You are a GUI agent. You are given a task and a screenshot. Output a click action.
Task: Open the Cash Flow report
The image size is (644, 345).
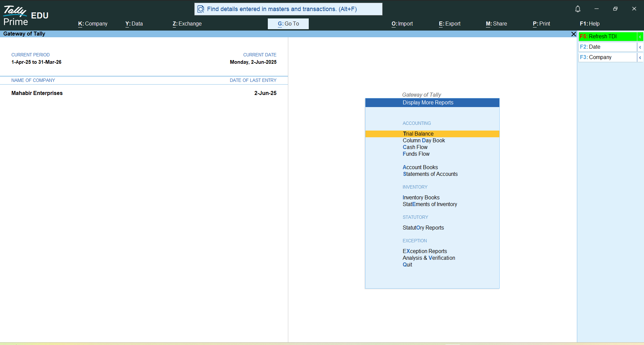click(x=415, y=147)
